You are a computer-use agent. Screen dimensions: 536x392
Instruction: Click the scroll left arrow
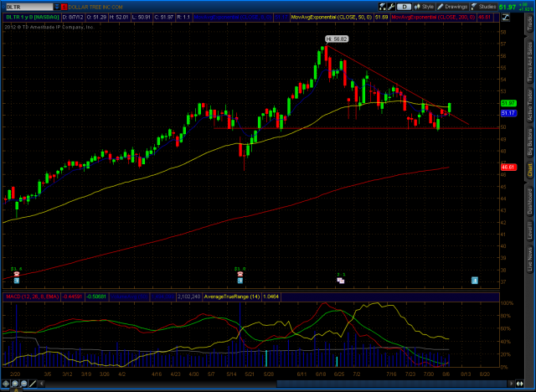41,384
